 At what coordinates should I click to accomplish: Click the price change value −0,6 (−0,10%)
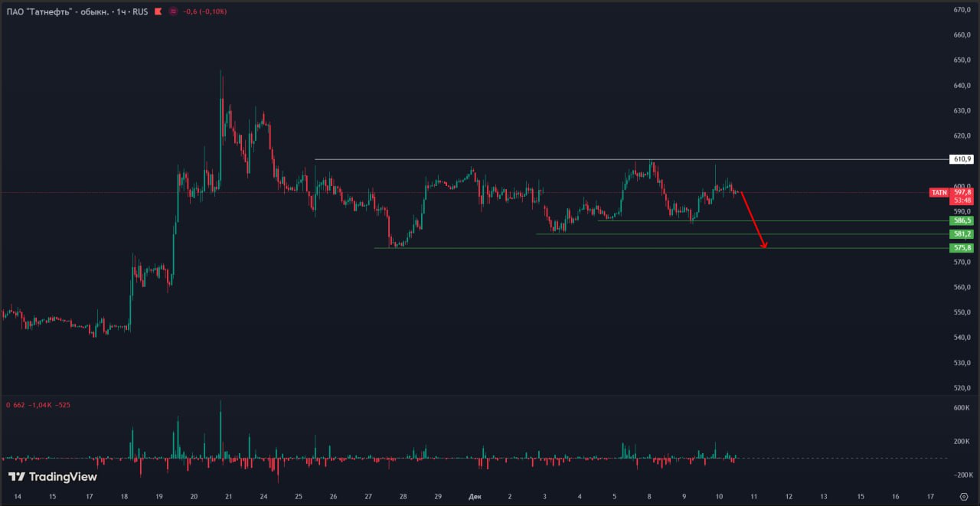pyautogui.click(x=204, y=11)
